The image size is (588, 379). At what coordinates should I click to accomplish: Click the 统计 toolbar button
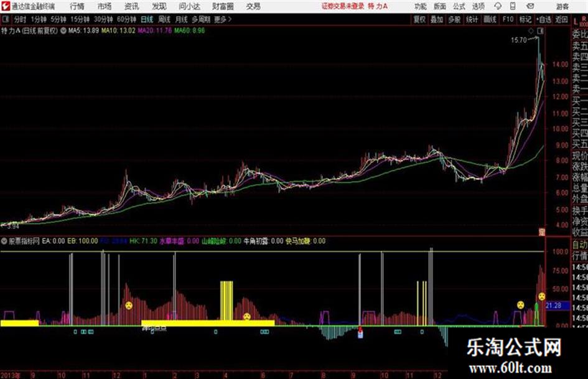[472, 19]
